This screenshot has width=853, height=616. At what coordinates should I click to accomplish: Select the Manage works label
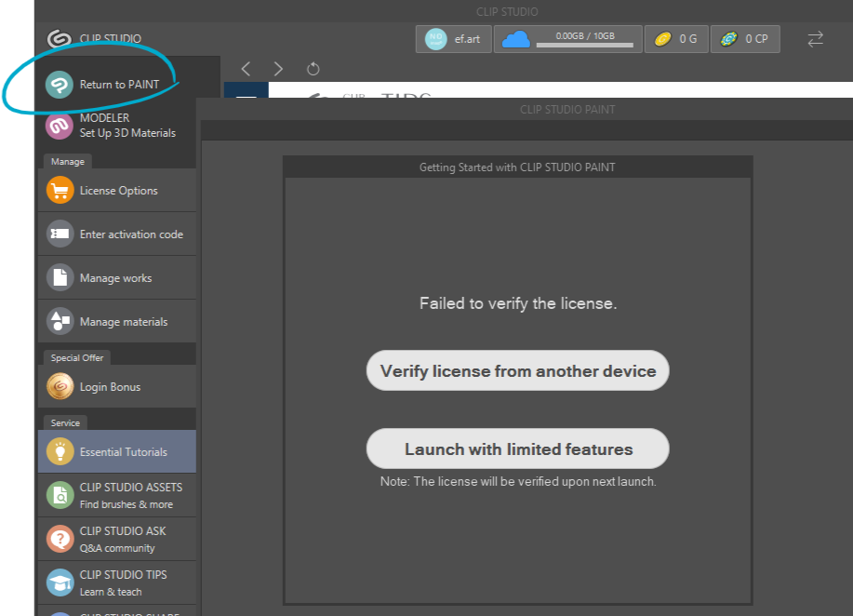[x=116, y=278]
